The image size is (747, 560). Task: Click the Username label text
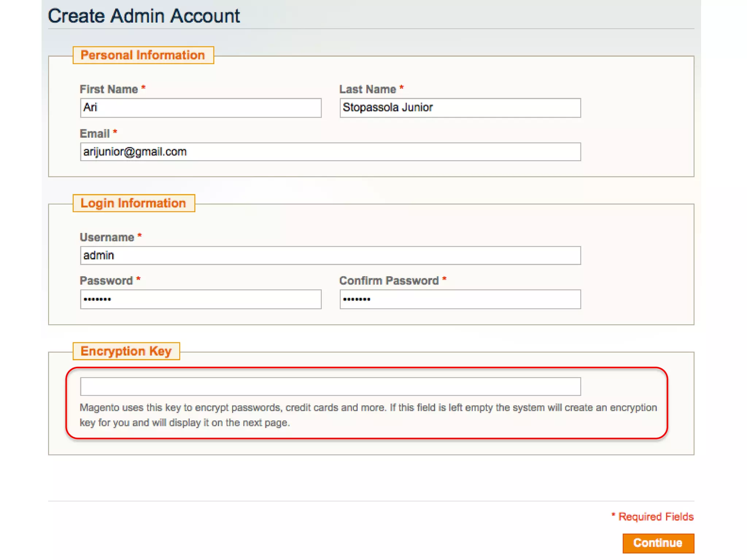(x=107, y=237)
